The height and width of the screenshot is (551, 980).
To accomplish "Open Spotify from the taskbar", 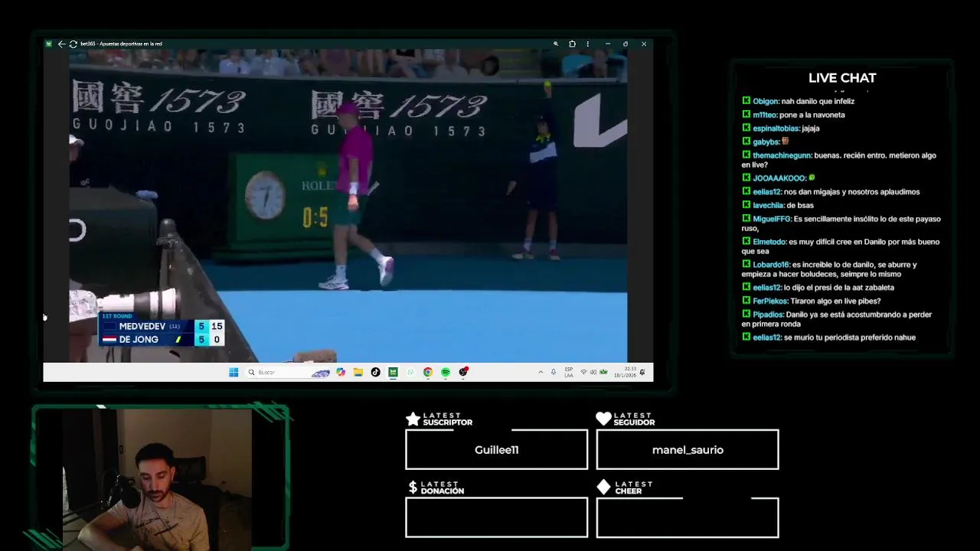I will [446, 372].
